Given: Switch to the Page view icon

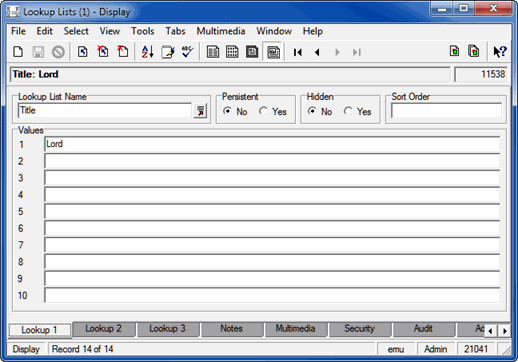Looking at the screenshot, I should pos(252,52).
